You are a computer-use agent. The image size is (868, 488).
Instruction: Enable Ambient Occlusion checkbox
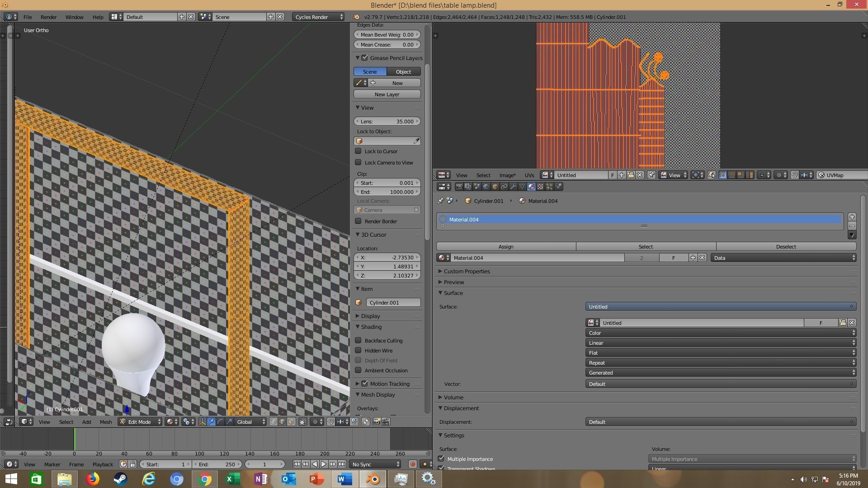point(359,371)
